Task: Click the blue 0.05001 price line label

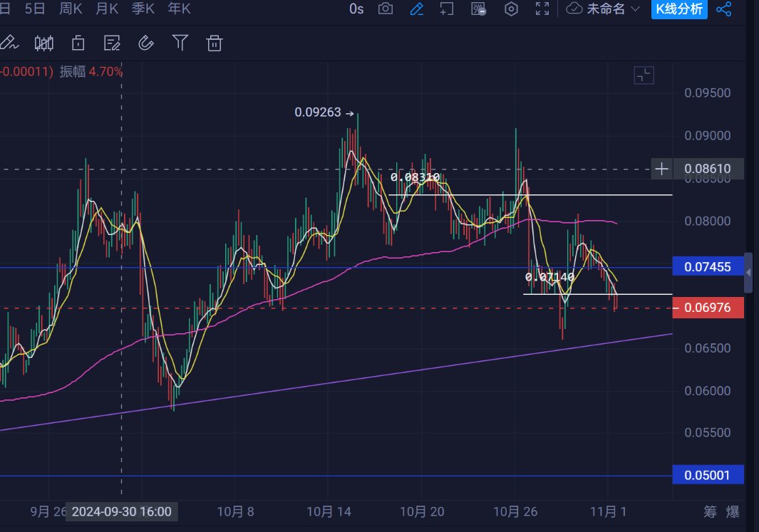Action: click(x=708, y=475)
